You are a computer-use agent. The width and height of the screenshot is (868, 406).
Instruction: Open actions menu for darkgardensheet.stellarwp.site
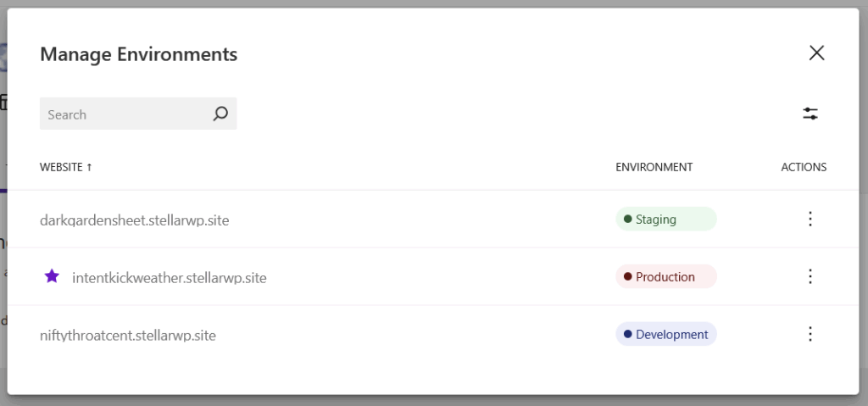tap(810, 220)
